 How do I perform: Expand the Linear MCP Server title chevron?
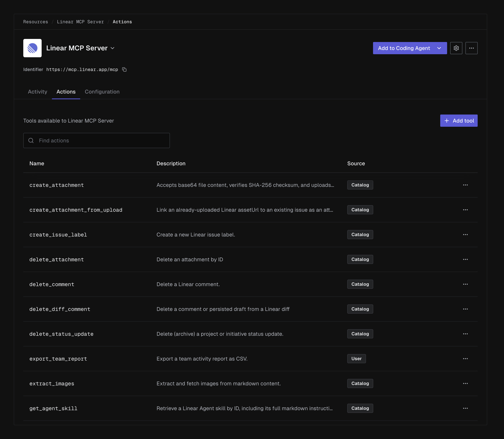pos(112,48)
